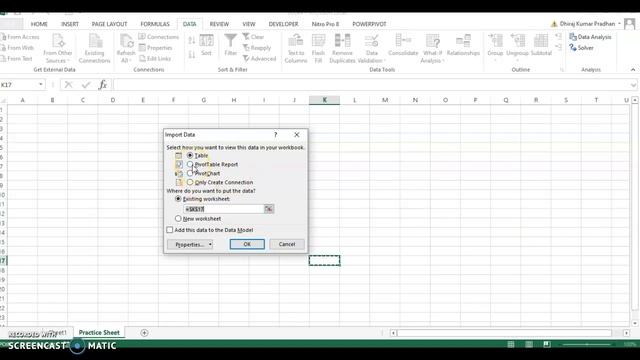
Task: Open Group dropdown in Outline
Action: (495, 49)
